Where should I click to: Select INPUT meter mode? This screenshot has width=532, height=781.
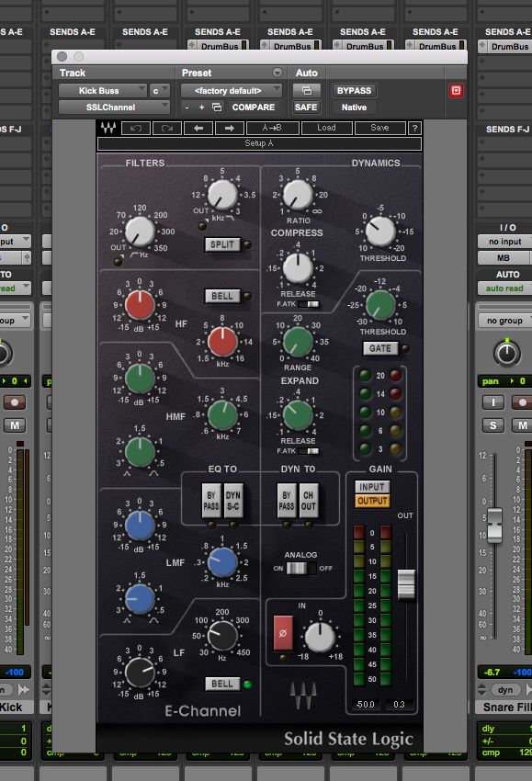(x=372, y=487)
